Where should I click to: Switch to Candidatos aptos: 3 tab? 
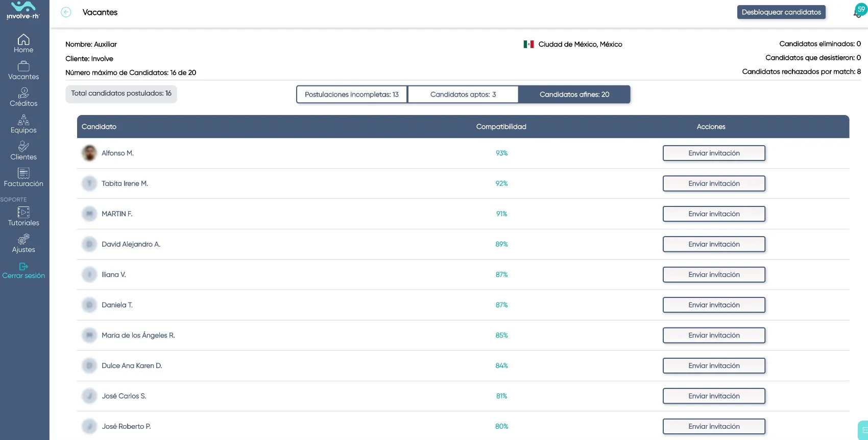(x=463, y=95)
